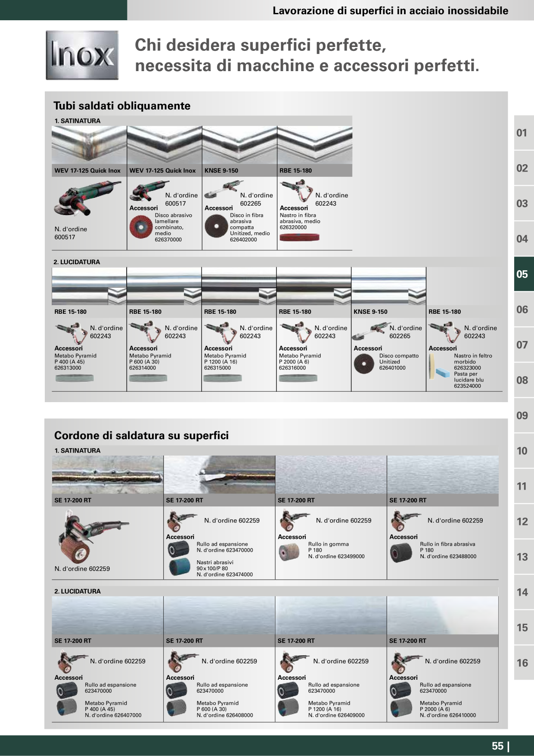The width and height of the screenshot is (534, 756).
Task: Click the accessory number 623524000
Action: pos(467,386)
